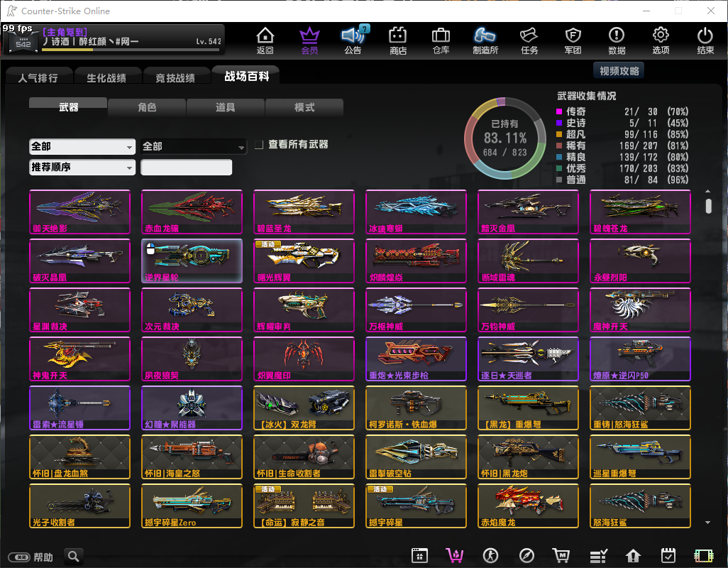Click the weapon list scrollbar thumb
The width and height of the screenshot is (728, 568).
pos(708,206)
